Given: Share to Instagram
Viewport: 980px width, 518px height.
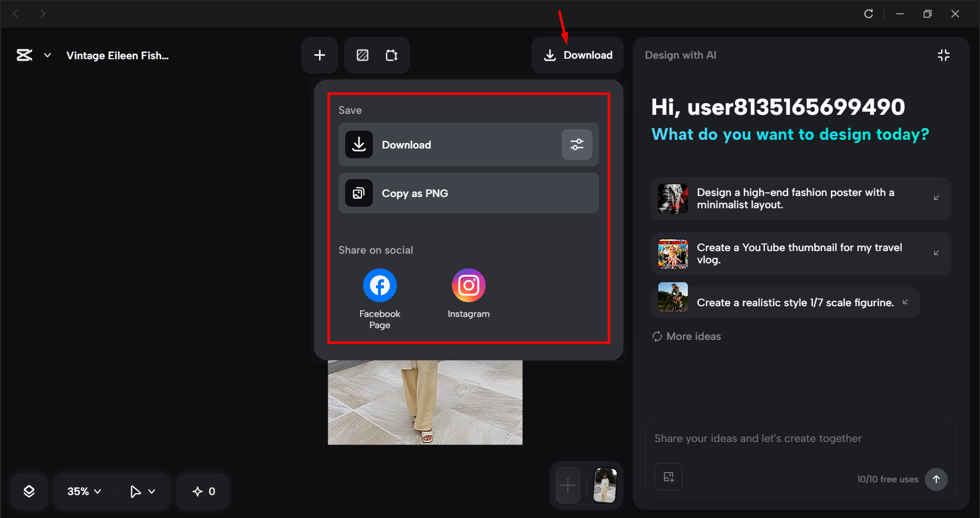Looking at the screenshot, I should pyautogui.click(x=469, y=294).
